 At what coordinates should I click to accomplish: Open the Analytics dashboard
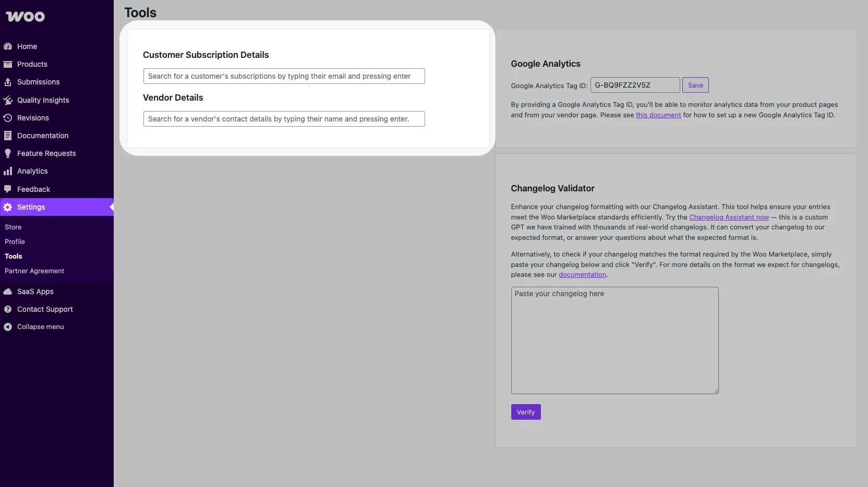point(32,171)
